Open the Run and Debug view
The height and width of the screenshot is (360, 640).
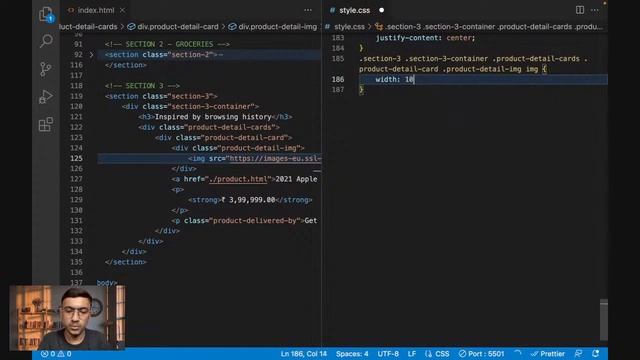pos(46,97)
